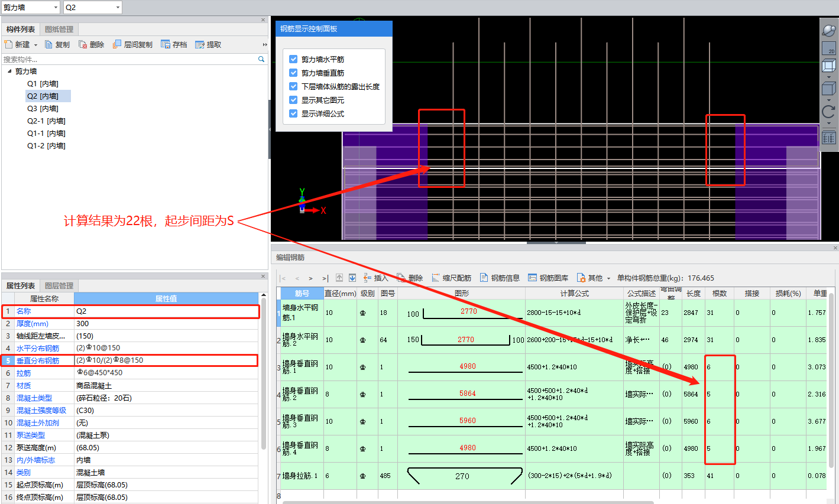Switch to the 构件列表 tab
The image size is (839, 504).
coord(21,30)
